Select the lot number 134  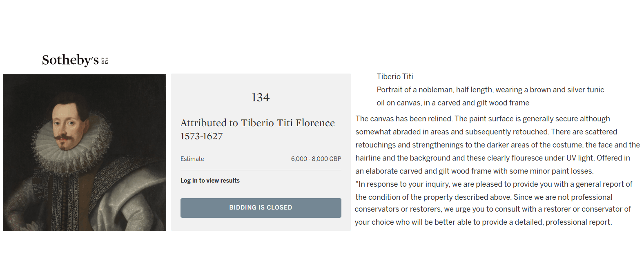click(x=261, y=97)
